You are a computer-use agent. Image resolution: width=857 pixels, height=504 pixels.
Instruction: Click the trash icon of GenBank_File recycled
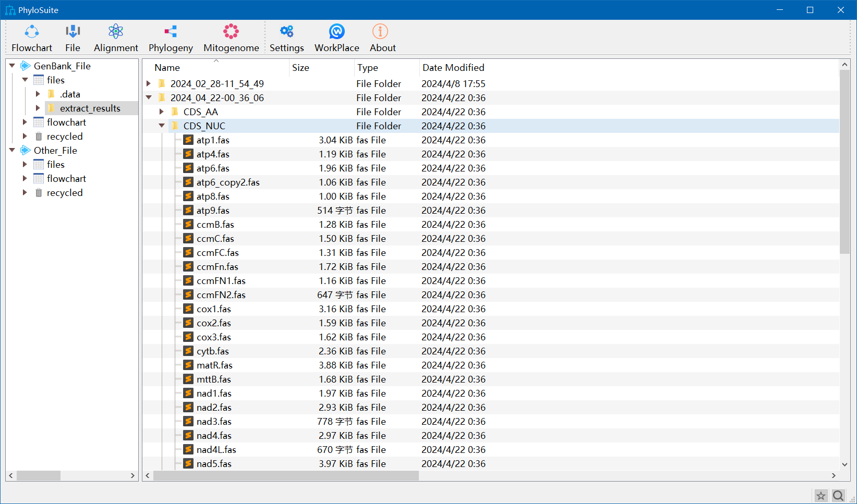pyautogui.click(x=39, y=137)
